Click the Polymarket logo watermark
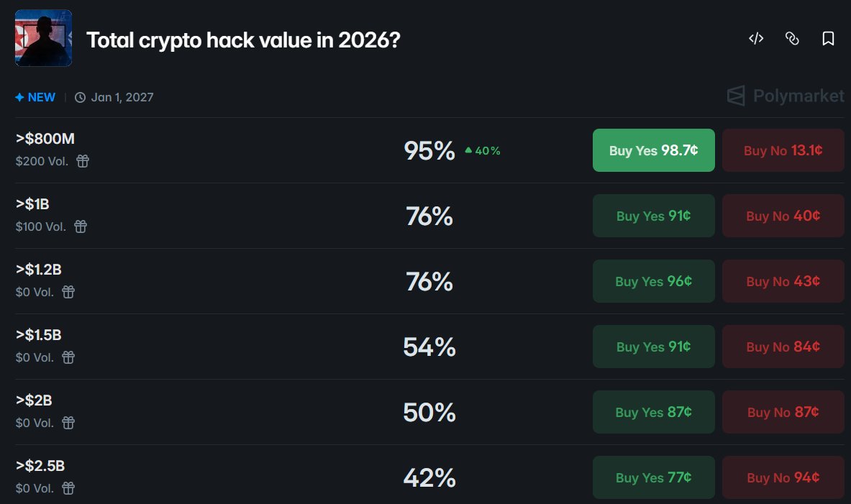 click(x=786, y=96)
